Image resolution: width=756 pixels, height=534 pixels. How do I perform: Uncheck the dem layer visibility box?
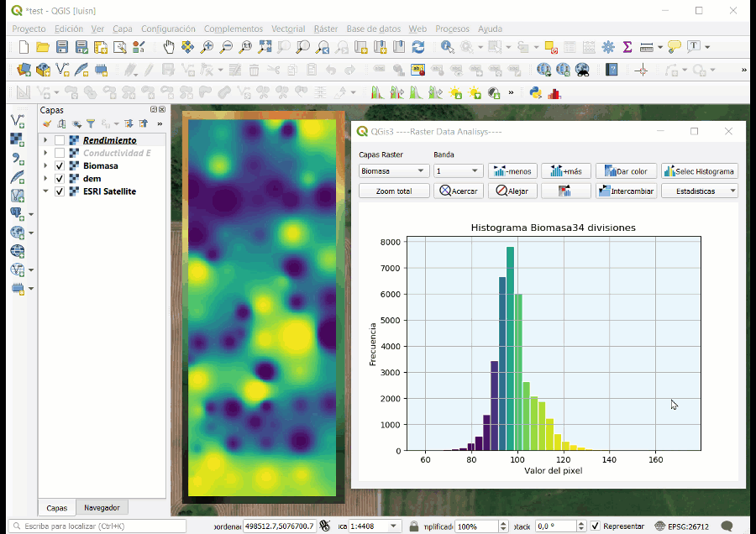point(60,179)
